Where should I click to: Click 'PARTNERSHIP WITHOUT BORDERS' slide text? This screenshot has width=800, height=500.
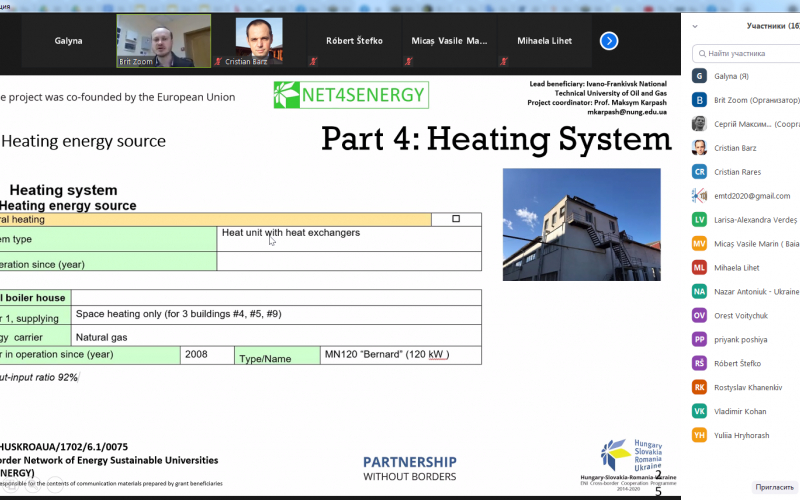410,469
